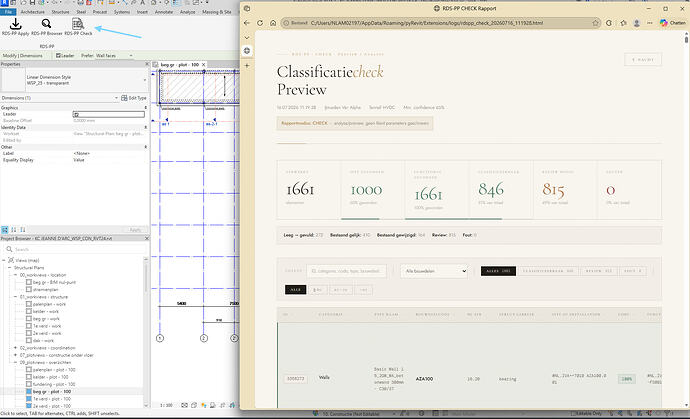Launch the RDS-PP Check tool
The height and width of the screenshot is (419, 690).
[78, 26]
